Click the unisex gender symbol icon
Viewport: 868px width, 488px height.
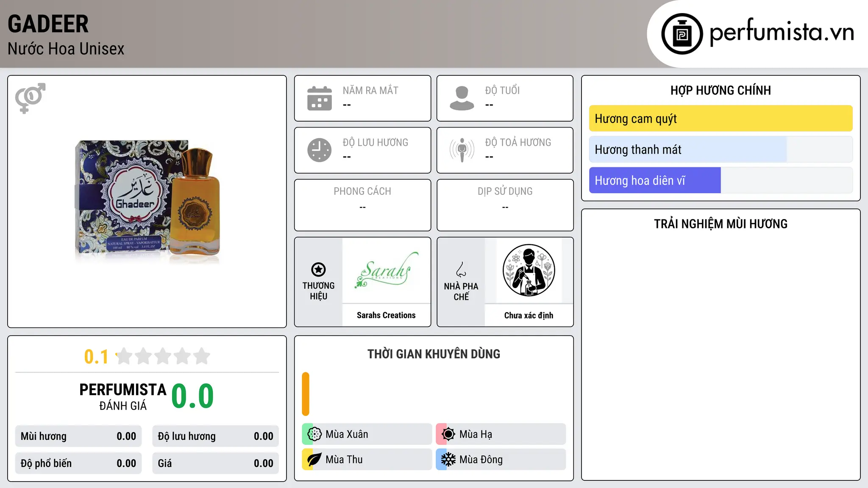coord(30,98)
